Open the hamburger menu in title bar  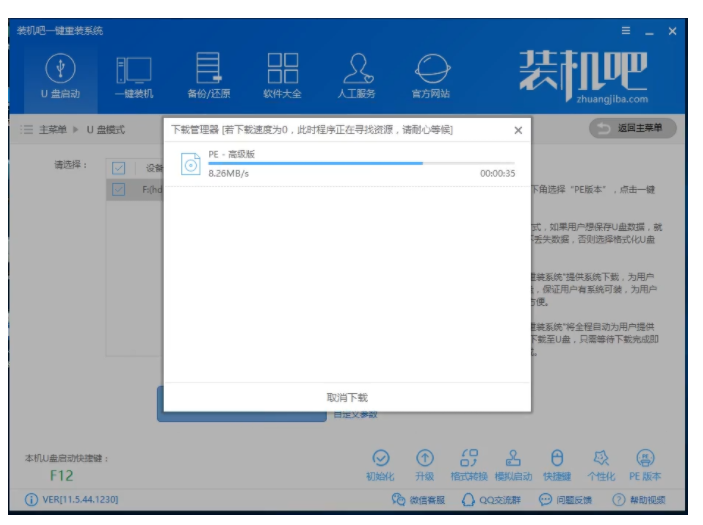(626, 31)
